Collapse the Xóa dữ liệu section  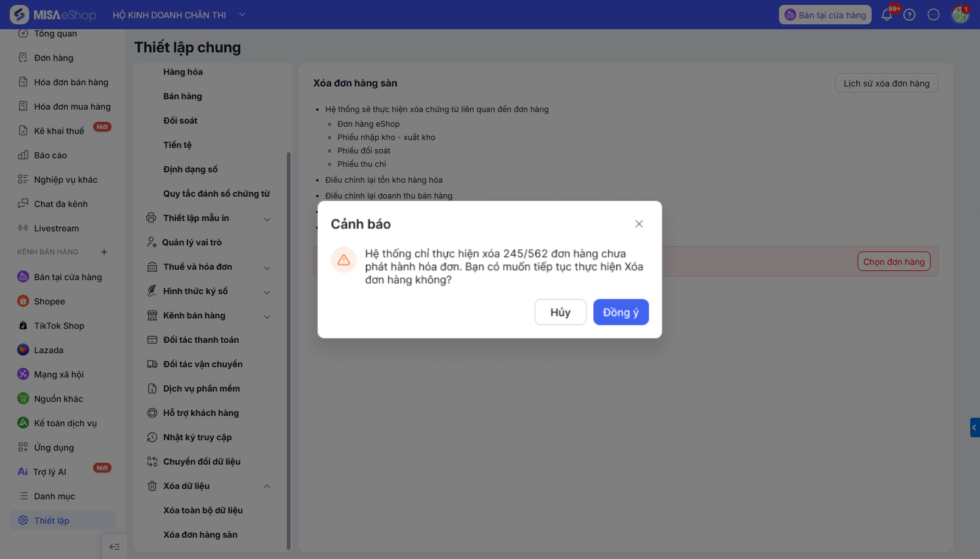(267, 486)
